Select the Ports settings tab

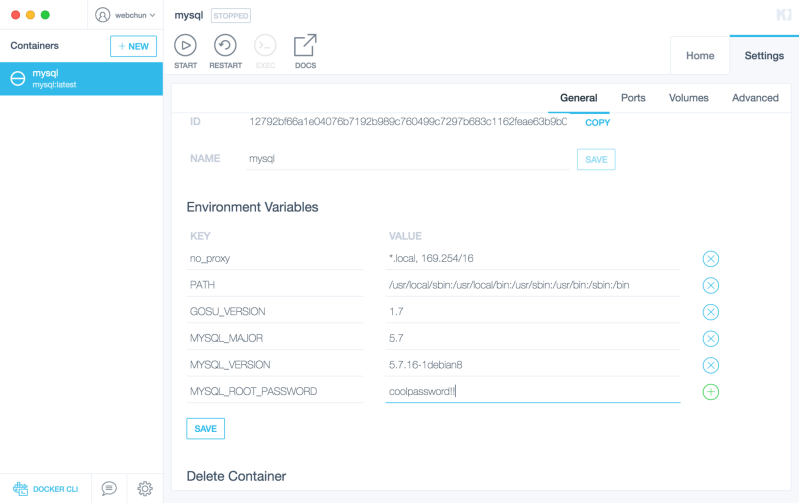tap(633, 98)
